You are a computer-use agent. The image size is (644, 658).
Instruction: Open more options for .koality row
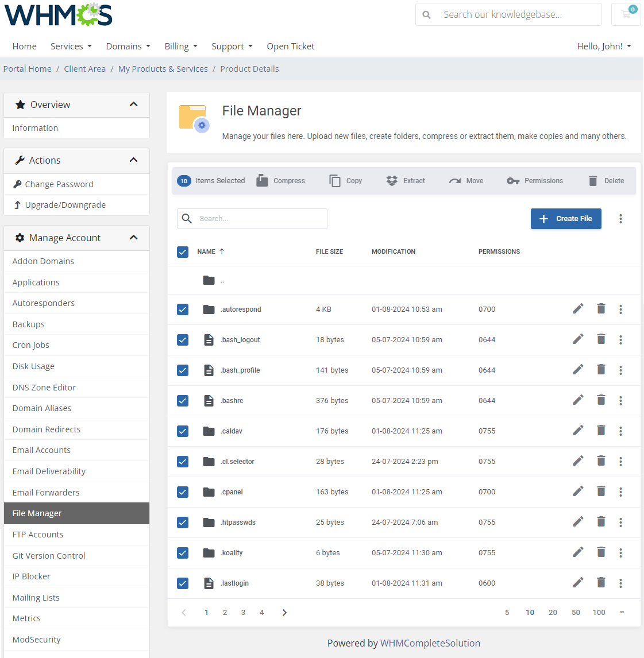coord(620,553)
